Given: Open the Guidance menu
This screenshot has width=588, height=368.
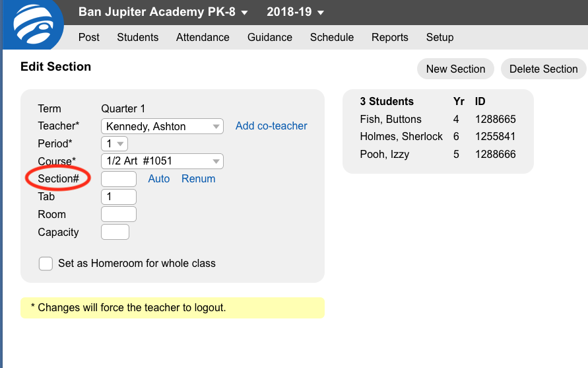Looking at the screenshot, I should pos(270,37).
